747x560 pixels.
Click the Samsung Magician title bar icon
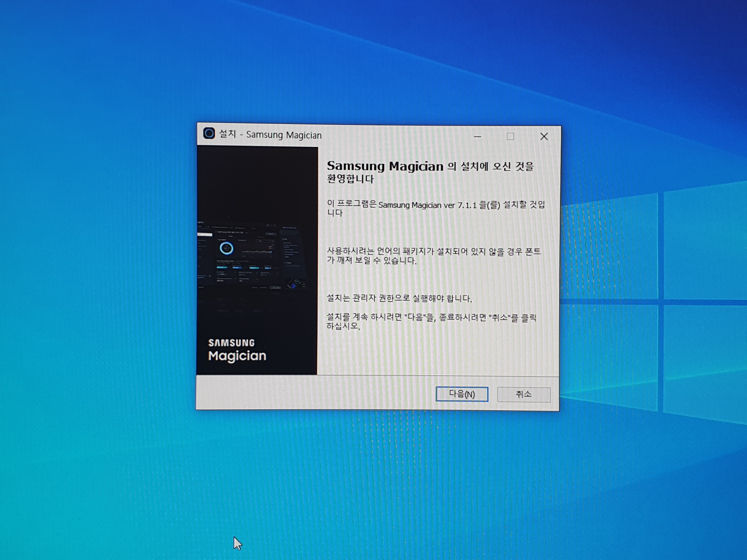[x=209, y=133]
